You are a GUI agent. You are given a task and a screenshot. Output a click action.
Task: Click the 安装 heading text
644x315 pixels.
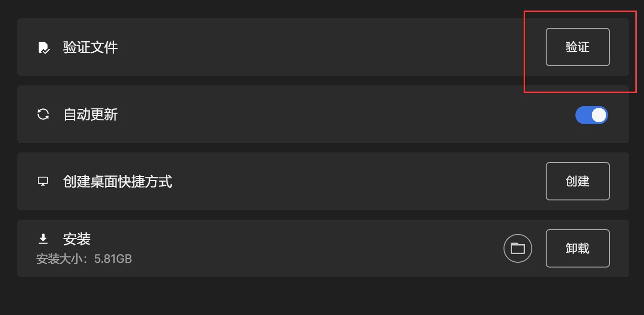[77, 239]
